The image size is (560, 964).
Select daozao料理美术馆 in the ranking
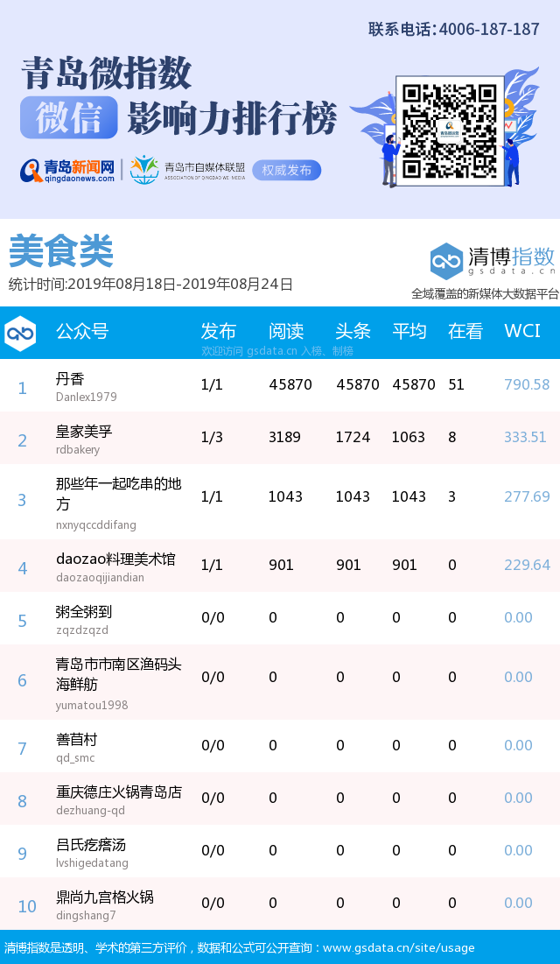point(115,559)
